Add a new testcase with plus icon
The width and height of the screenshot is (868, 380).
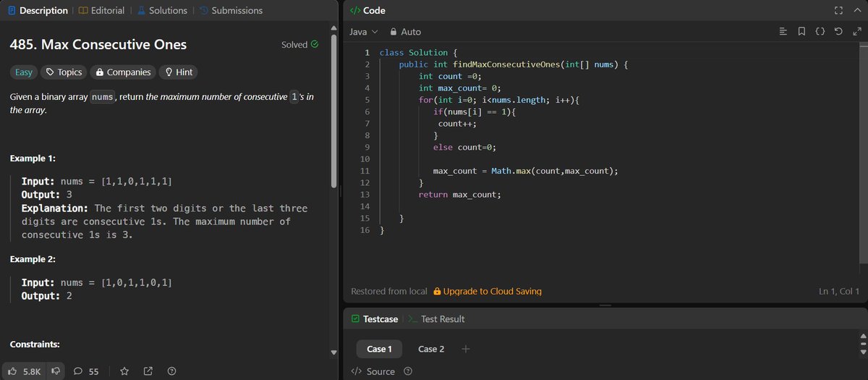466,349
